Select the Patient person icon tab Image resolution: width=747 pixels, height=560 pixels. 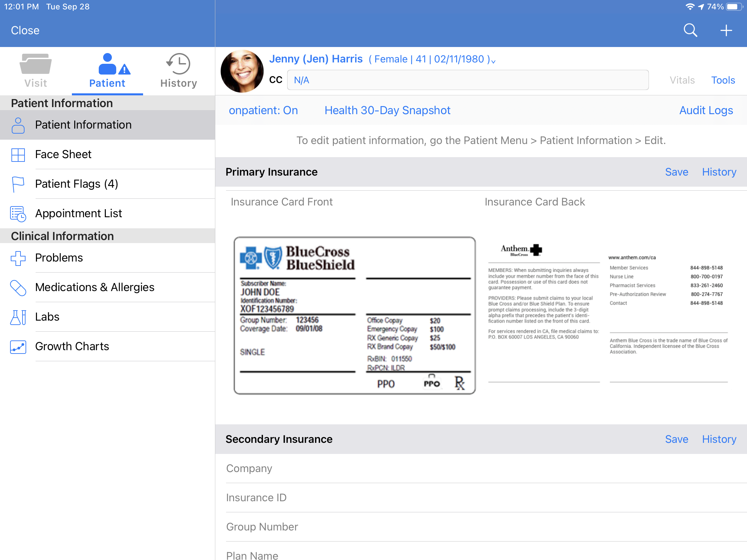click(x=107, y=71)
